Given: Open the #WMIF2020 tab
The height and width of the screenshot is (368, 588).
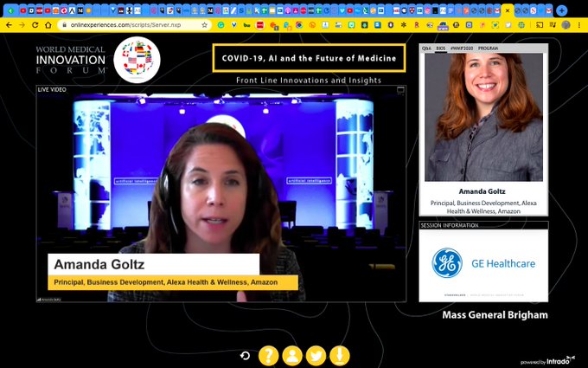Looking at the screenshot, I should (x=462, y=48).
